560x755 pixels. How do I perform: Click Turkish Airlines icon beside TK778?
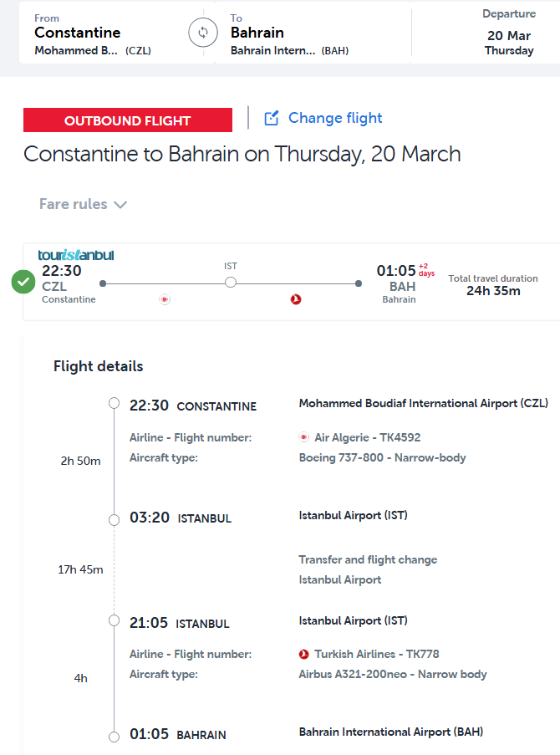click(x=304, y=655)
